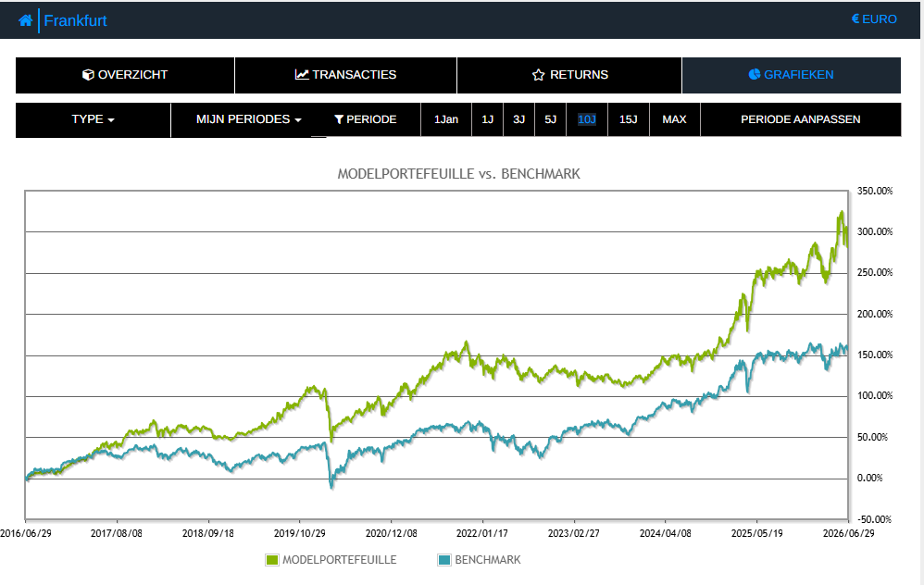Click the 2020/12/08 date label
924x585 pixels.
pos(392,533)
